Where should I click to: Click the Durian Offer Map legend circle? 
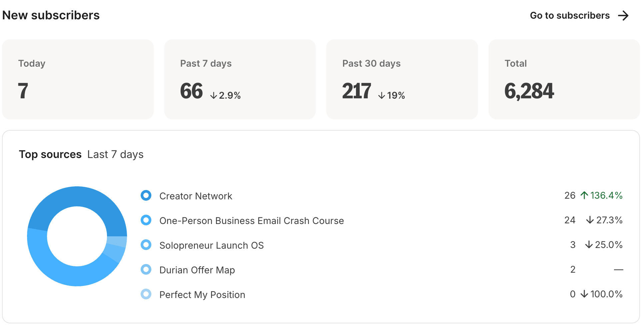click(x=146, y=269)
